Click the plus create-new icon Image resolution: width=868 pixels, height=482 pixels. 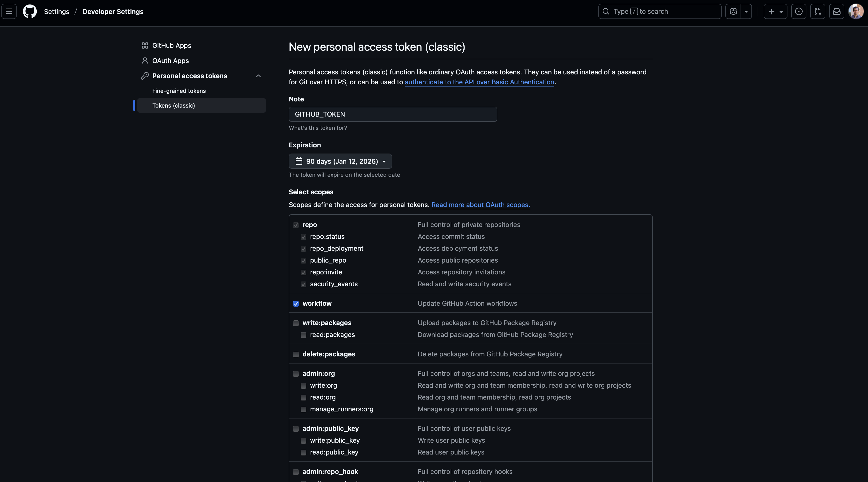(772, 11)
